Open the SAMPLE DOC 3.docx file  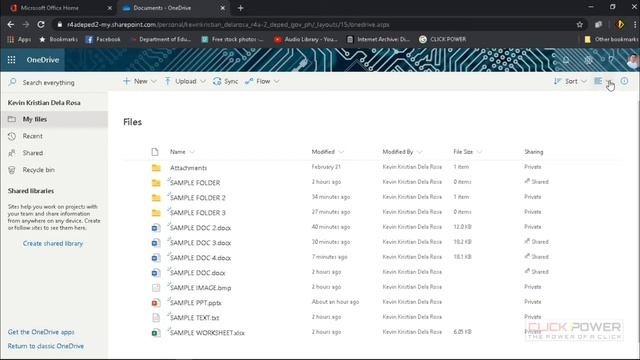pos(200,243)
